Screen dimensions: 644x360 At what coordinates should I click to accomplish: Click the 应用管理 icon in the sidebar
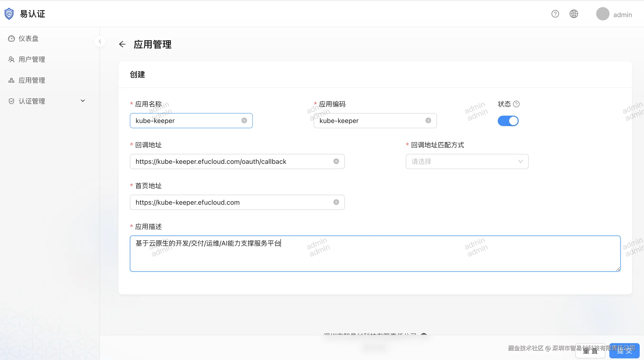(x=11, y=80)
